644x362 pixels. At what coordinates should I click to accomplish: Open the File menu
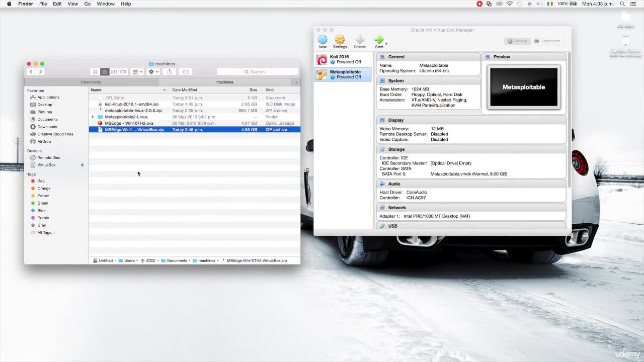43,4
